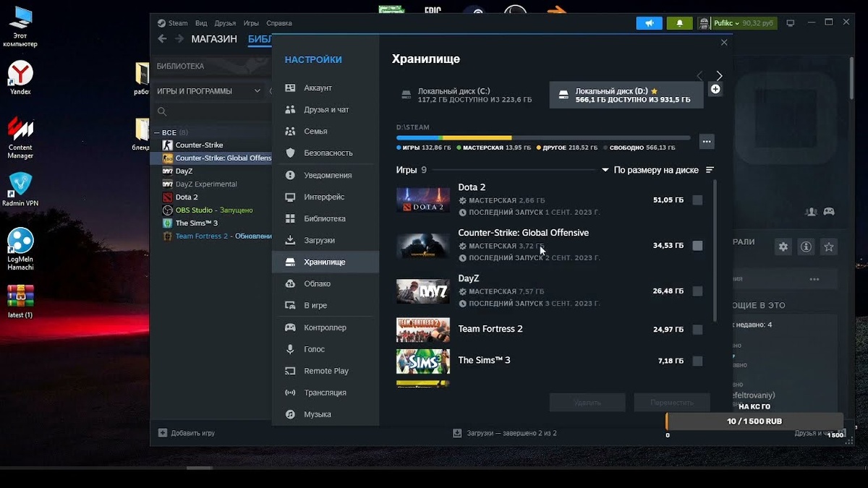The height and width of the screenshot is (488, 868).
Task: Click Добавить игру link
Action: click(x=187, y=433)
